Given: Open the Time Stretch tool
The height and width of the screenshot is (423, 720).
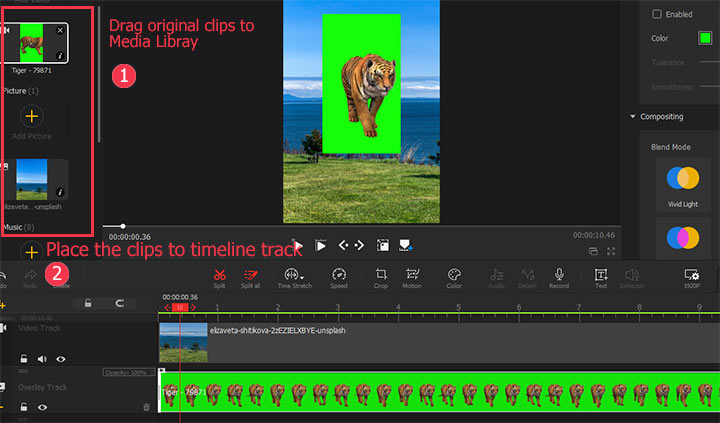Looking at the screenshot, I should pyautogui.click(x=294, y=278).
